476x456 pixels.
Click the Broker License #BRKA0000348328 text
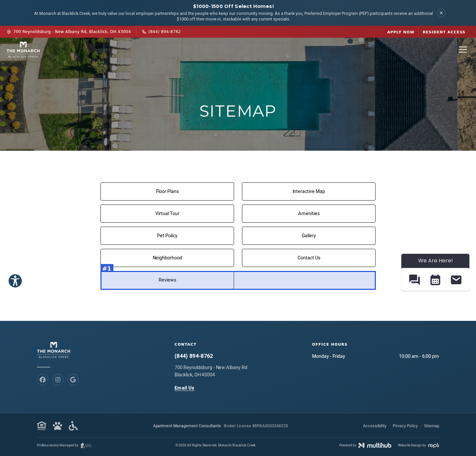coord(256,426)
